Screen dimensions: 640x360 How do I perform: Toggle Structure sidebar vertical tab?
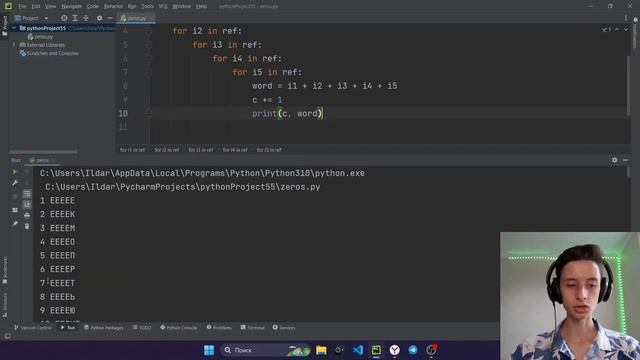pos(4,305)
